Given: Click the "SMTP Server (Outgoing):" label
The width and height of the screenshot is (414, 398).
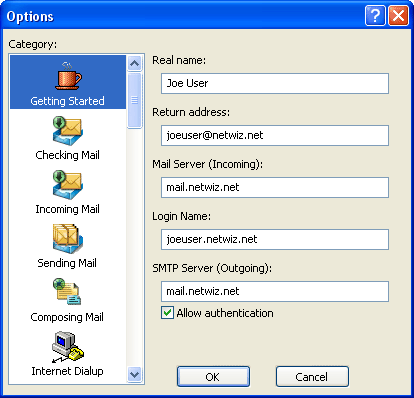Looking at the screenshot, I should (212, 268).
